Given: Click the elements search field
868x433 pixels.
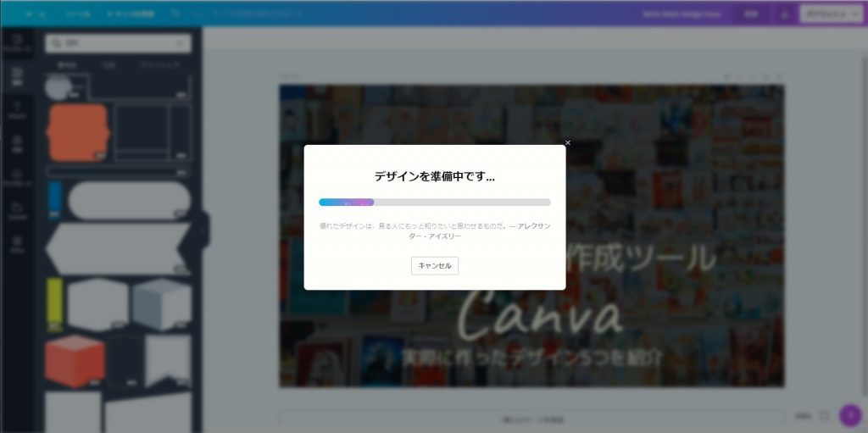Looking at the screenshot, I should tap(118, 43).
